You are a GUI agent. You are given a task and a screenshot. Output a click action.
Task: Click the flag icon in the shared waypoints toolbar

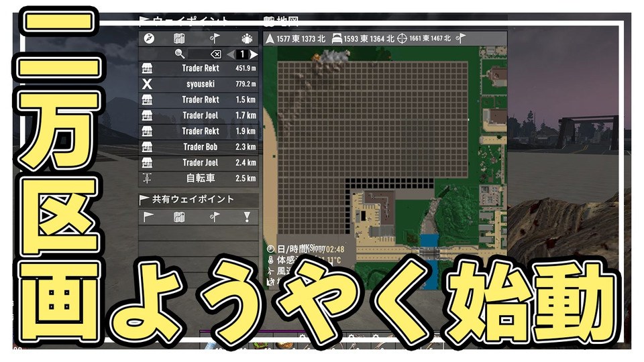coord(148,217)
